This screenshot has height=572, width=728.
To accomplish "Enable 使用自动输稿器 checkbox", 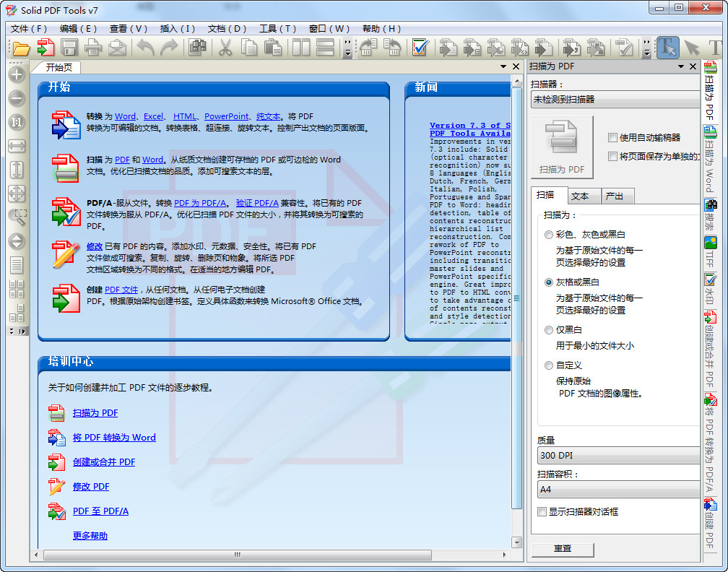I will click(612, 137).
